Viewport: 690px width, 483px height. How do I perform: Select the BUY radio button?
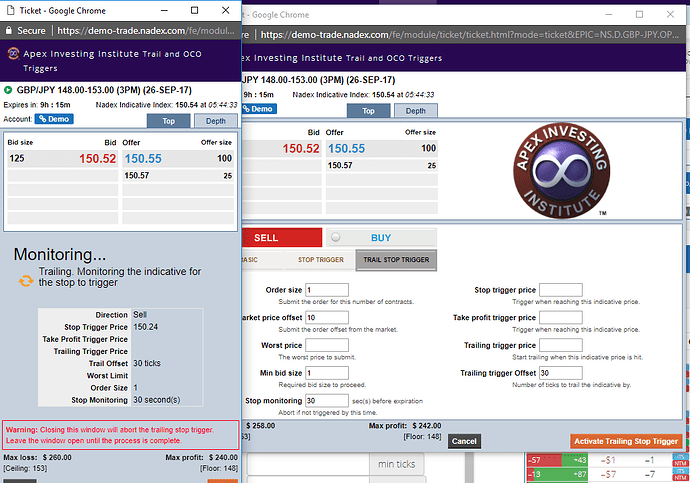(x=336, y=237)
